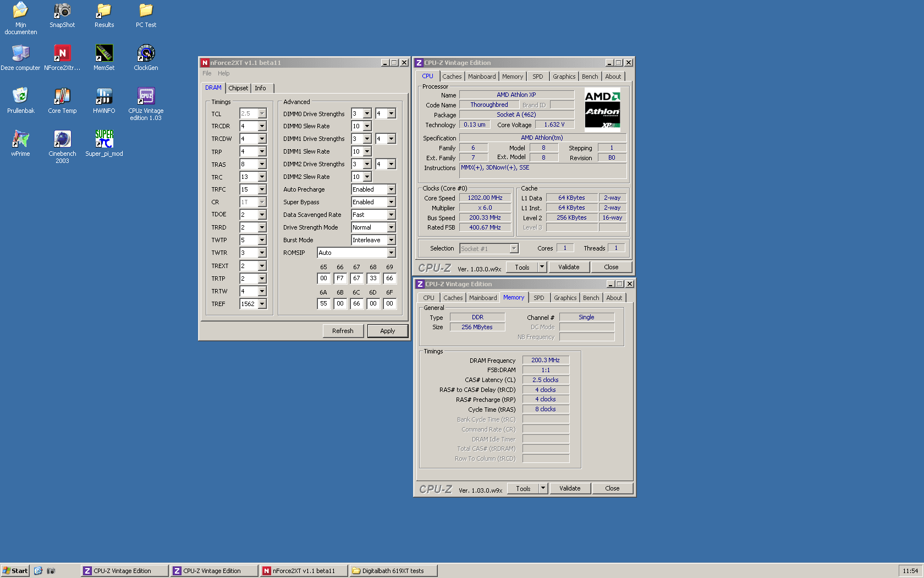The image size is (924, 578).
Task: Open the SPD tab in top CPU-Z window
Action: (537, 77)
